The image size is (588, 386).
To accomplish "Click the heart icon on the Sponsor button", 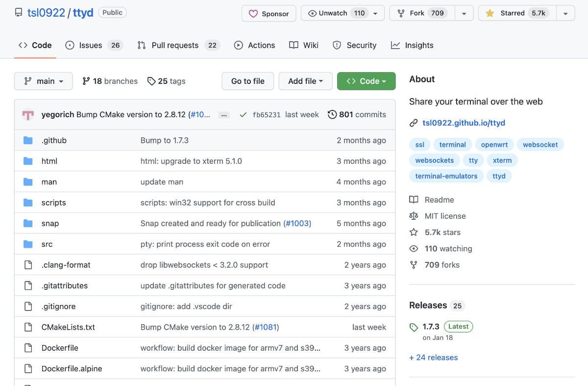I will [x=253, y=14].
